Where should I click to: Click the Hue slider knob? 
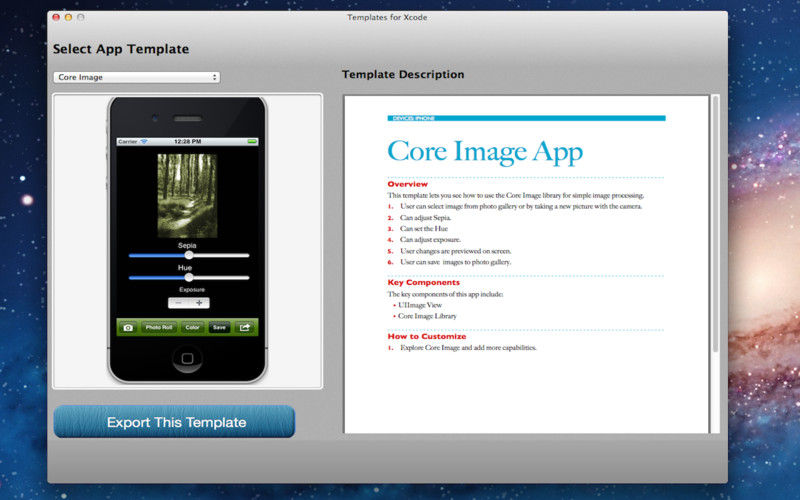coord(189,278)
